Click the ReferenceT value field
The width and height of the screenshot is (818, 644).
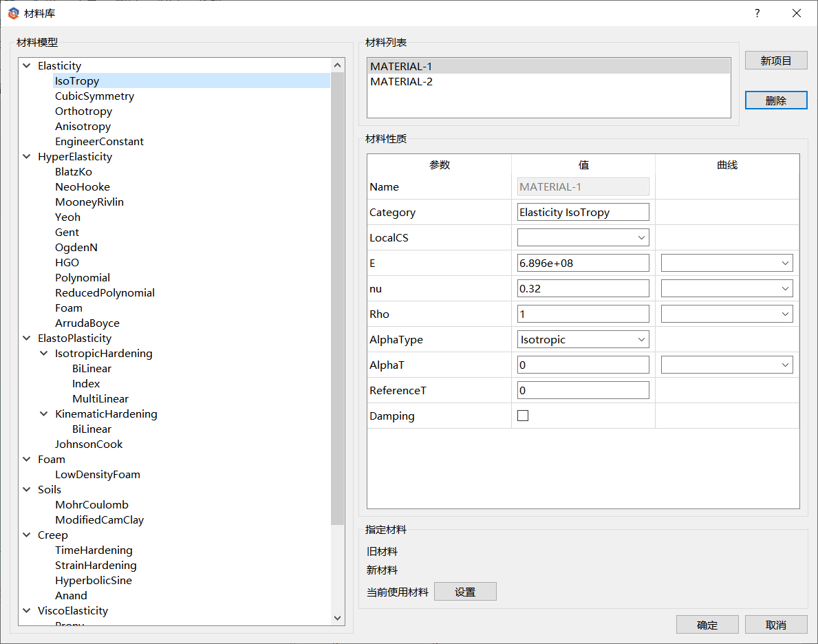(583, 390)
